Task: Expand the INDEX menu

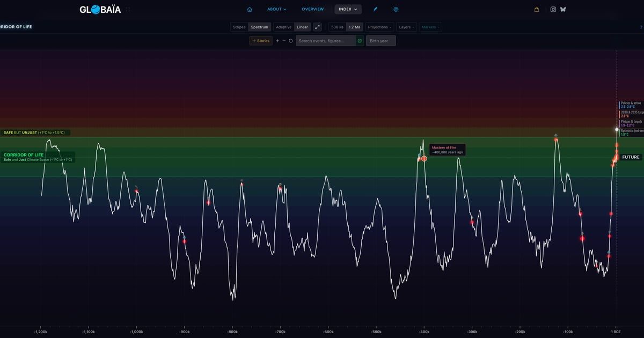Action: coord(348,9)
